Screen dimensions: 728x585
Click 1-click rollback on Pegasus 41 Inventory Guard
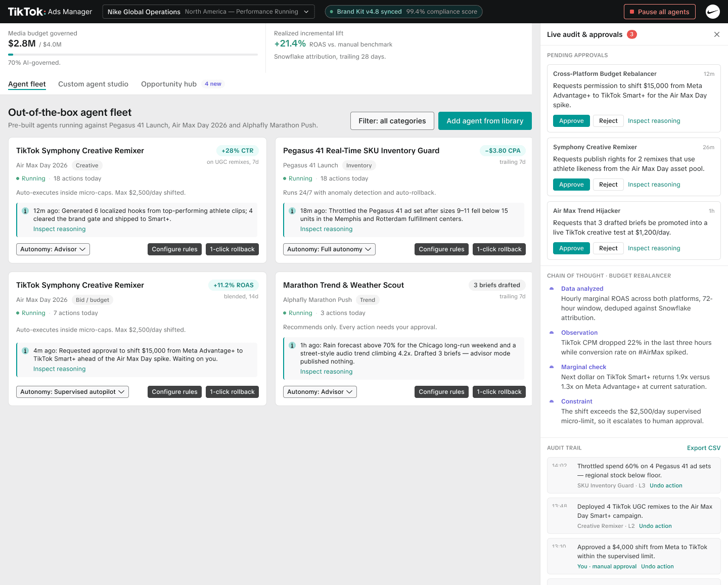pyautogui.click(x=499, y=249)
